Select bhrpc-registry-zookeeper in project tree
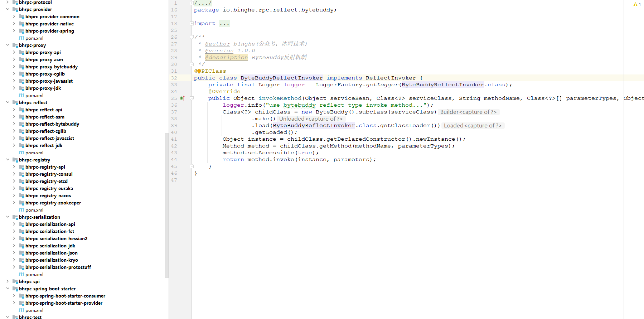The height and width of the screenshot is (319, 644). point(53,203)
